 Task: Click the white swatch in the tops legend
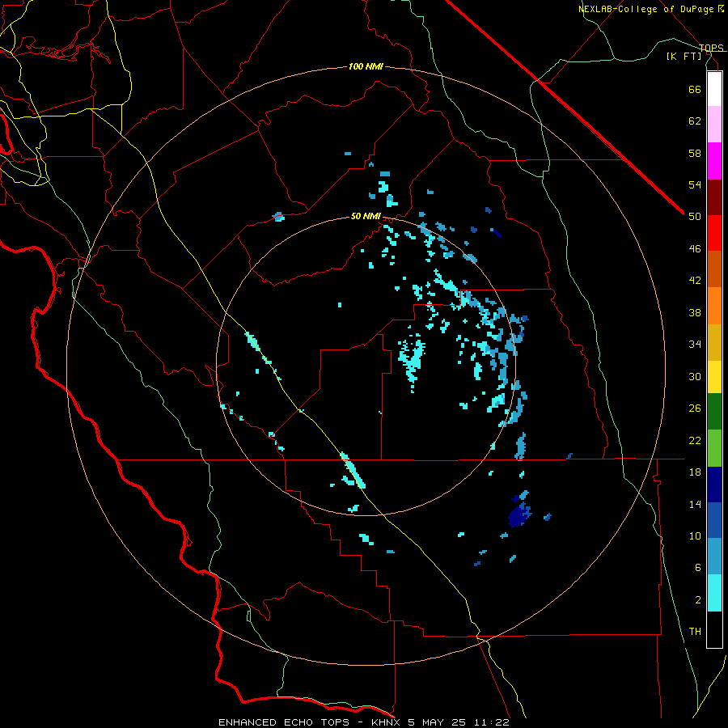coord(714,89)
